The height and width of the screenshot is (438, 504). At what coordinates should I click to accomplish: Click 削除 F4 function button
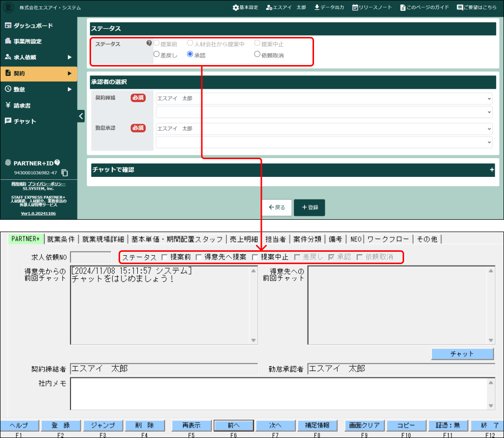click(x=145, y=426)
